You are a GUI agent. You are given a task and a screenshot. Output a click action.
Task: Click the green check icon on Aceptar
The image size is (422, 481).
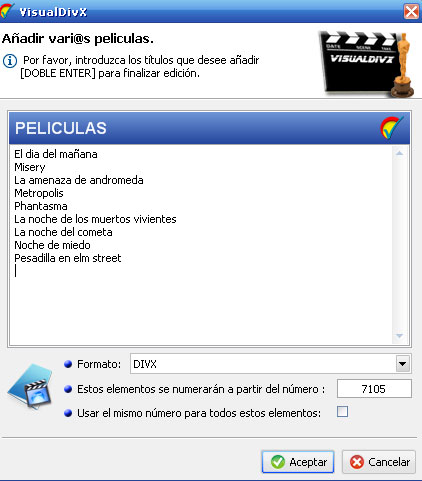point(278,462)
